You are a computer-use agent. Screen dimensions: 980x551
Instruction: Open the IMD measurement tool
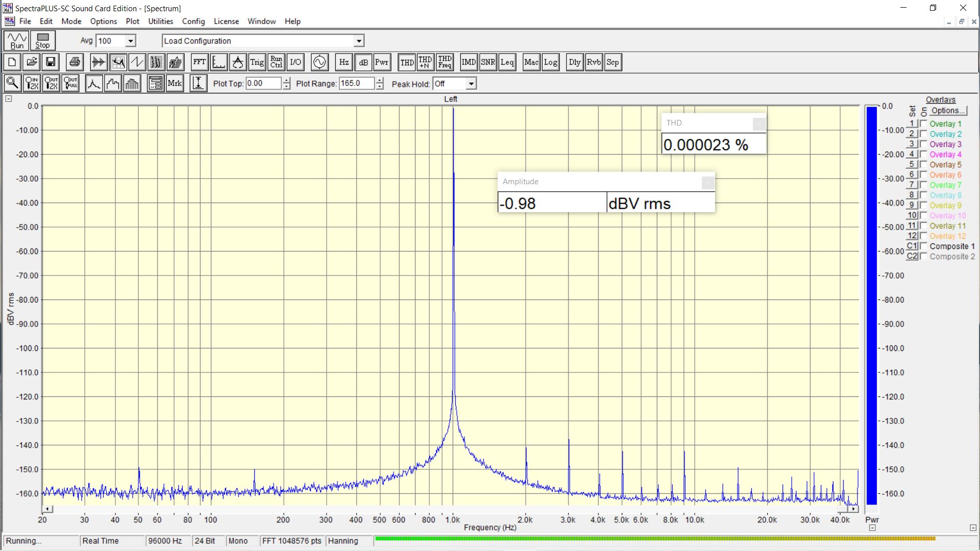pyautogui.click(x=468, y=62)
